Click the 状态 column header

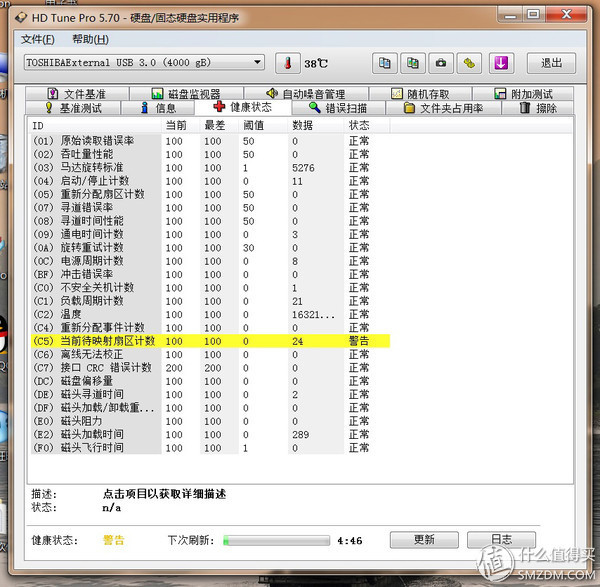click(x=367, y=126)
